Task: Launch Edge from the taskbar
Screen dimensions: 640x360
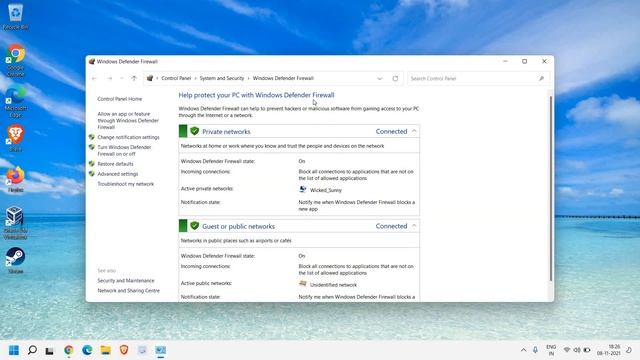Action: coord(87,350)
